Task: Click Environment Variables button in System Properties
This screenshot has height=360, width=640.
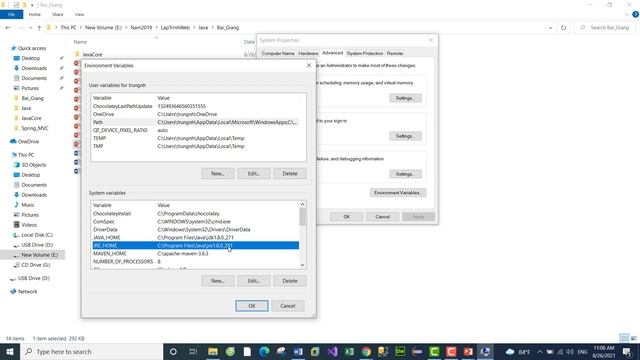Action: tap(398, 193)
